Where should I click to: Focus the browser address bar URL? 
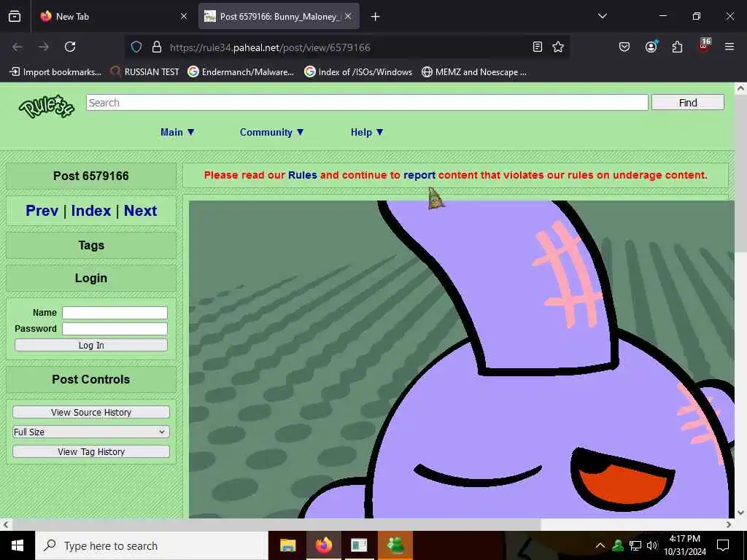348,47
